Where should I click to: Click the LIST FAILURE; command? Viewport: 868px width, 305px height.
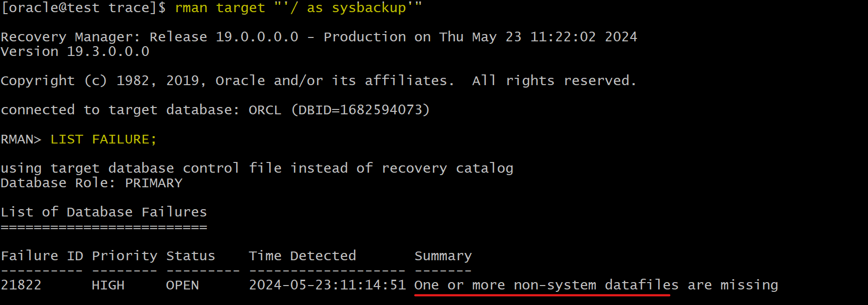coord(103,140)
